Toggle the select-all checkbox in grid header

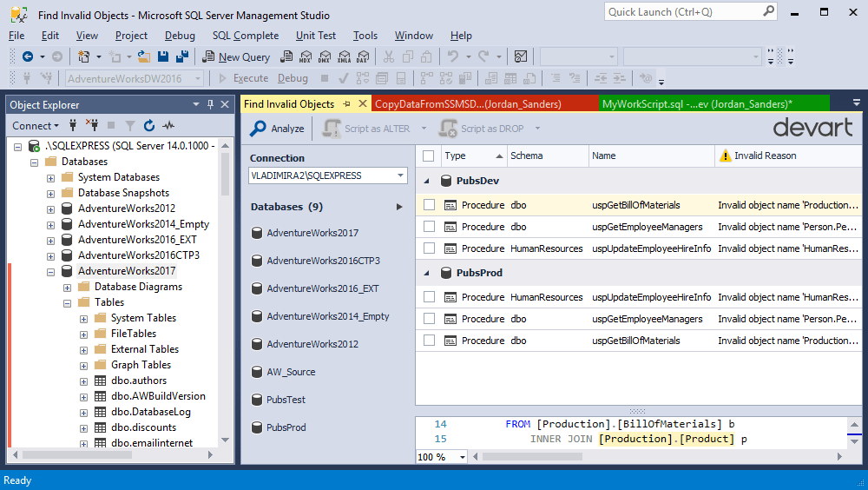pos(429,156)
